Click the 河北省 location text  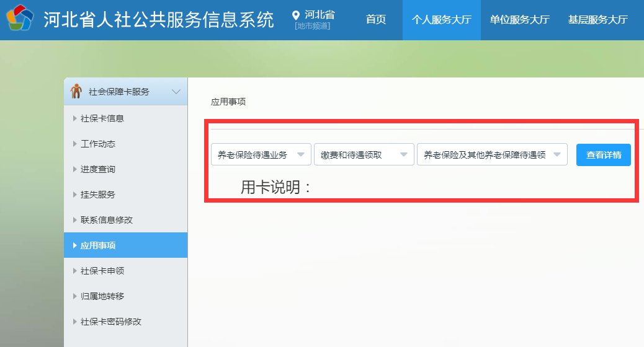click(x=320, y=15)
